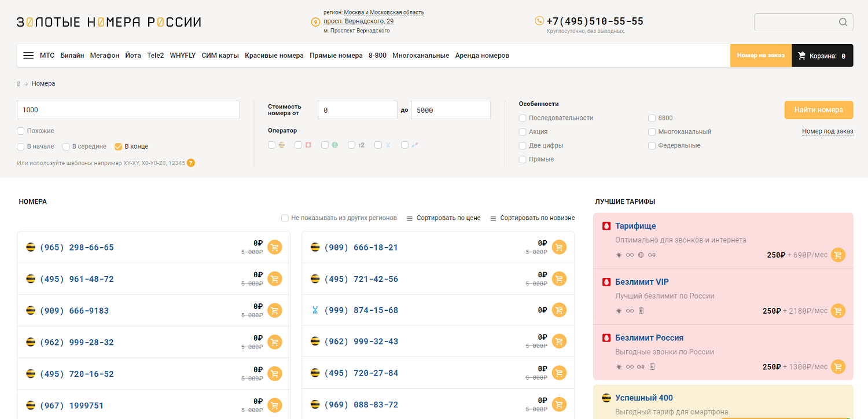
Task: Enable the Прямые checkbox
Action: [x=523, y=159]
